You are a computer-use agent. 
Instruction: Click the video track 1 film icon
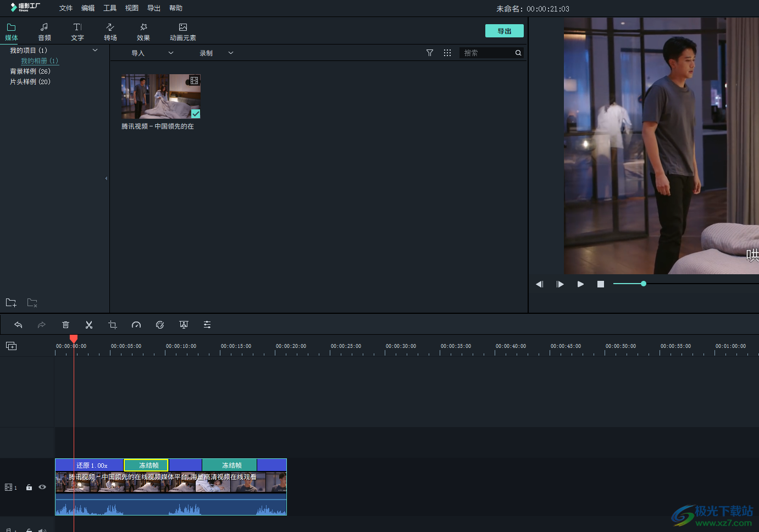click(8, 487)
